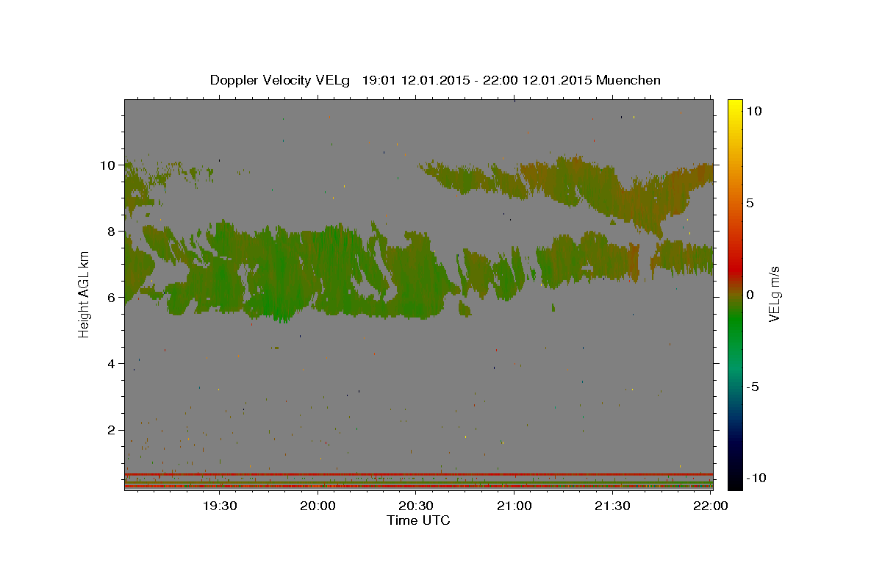Click the red ground-clutter band near plot bottom

418,474
